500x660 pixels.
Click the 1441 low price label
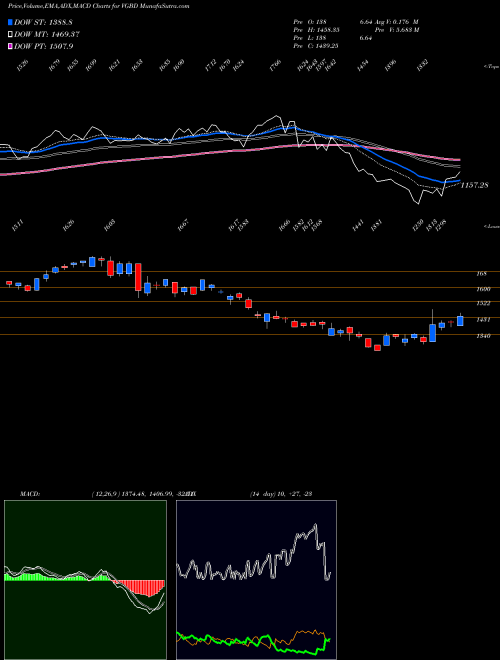click(358, 226)
